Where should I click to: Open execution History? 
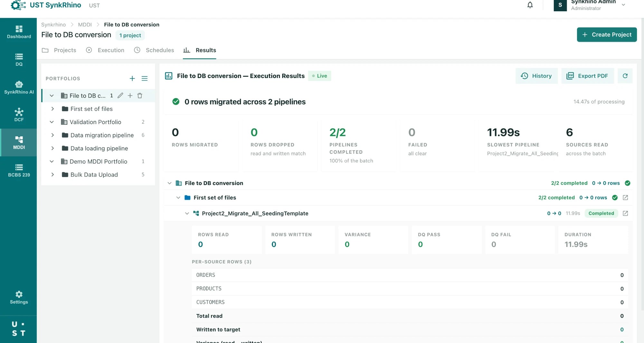(x=536, y=76)
